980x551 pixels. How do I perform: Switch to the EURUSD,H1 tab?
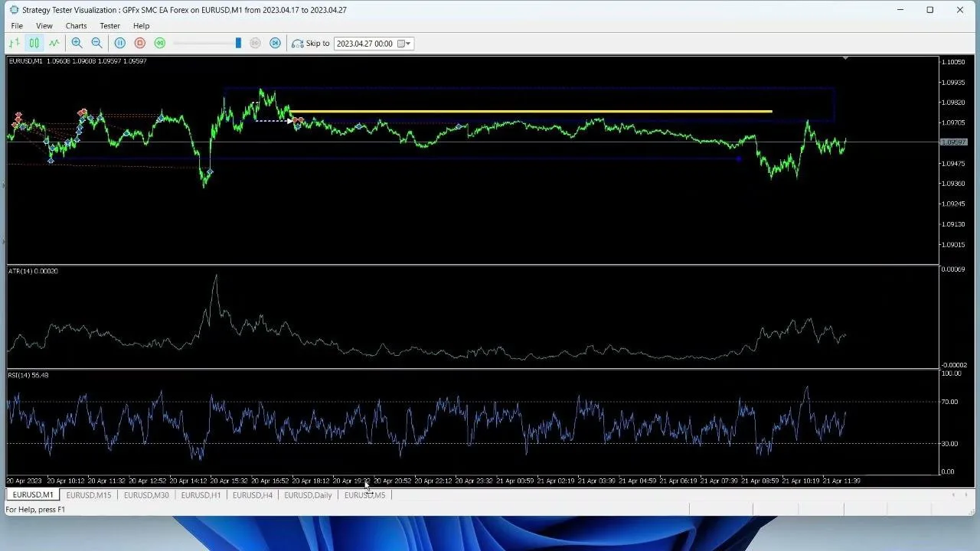pyautogui.click(x=201, y=495)
